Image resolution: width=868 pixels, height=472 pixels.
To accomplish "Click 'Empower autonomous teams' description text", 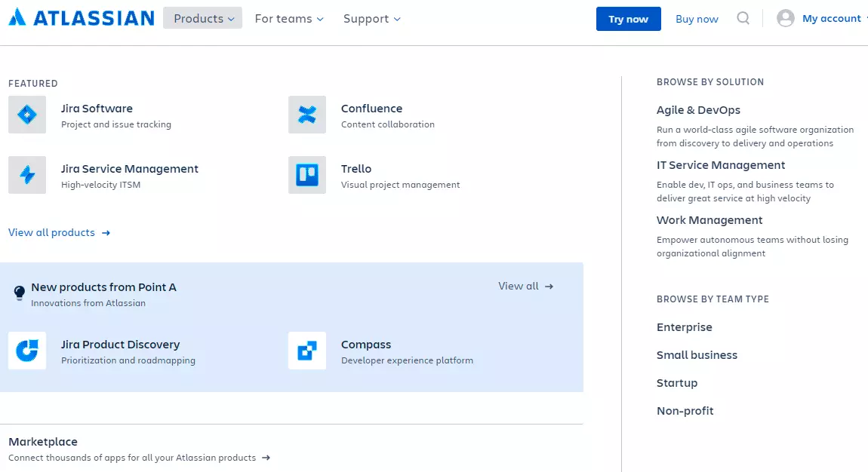I will click(753, 247).
